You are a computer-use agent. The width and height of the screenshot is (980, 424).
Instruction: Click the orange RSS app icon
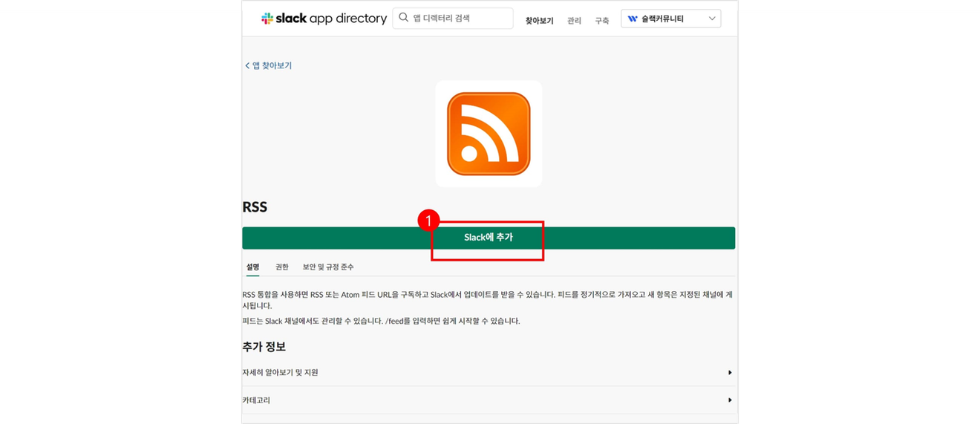(489, 134)
